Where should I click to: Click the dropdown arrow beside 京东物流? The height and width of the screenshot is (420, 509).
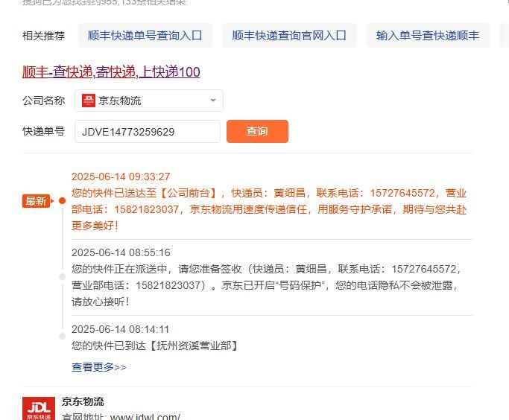[213, 101]
